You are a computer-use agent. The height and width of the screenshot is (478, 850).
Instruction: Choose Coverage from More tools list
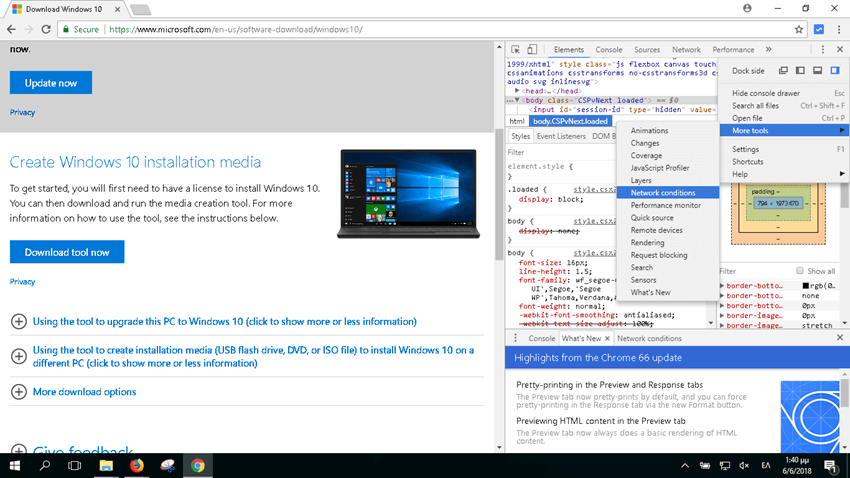pyautogui.click(x=668, y=156)
